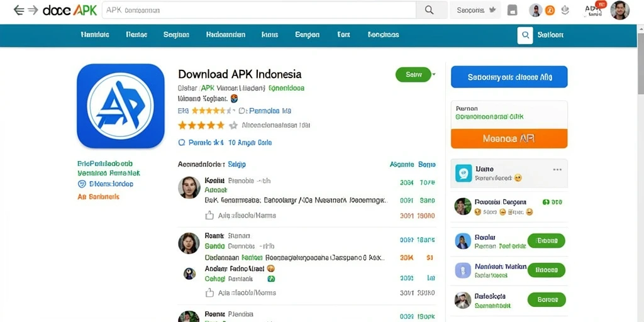Viewport: 644px width, 322px height.
Task: Click the orange circular icon in the header
Action: [x=550, y=11]
